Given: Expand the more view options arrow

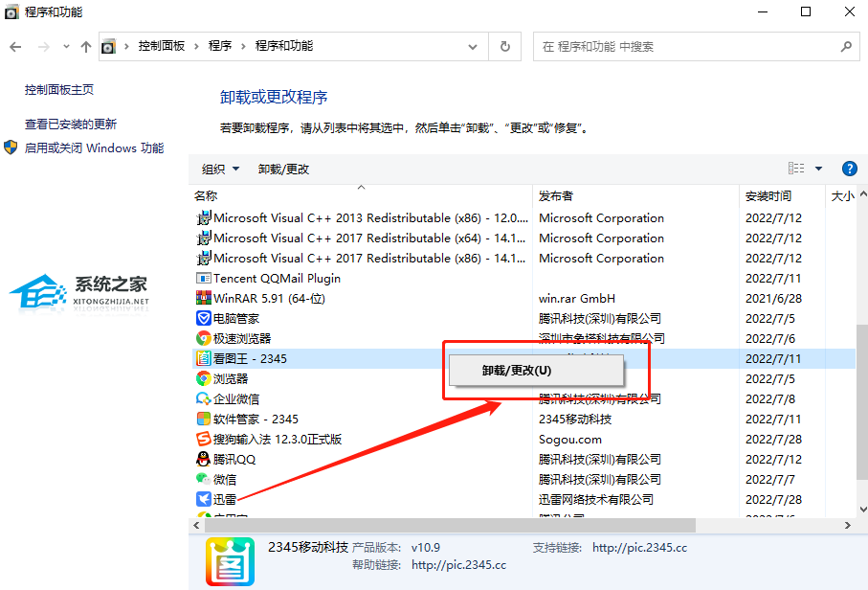Looking at the screenshot, I should (x=819, y=169).
